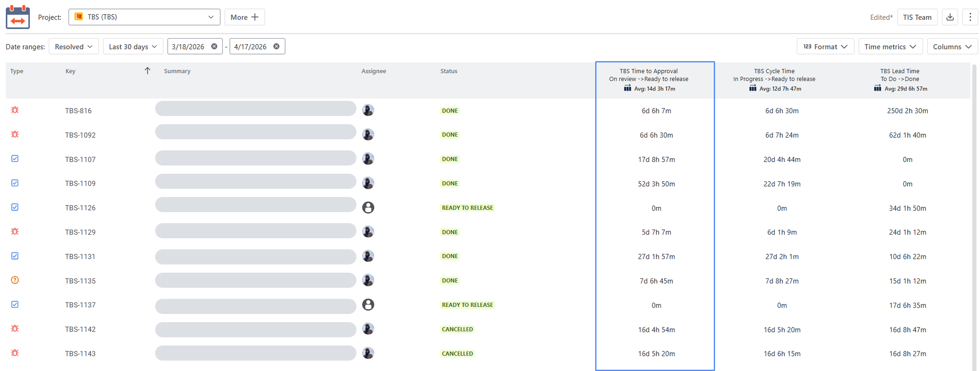Image resolution: width=980 pixels, height=371 pixels.
Task: Clear the 4/17/2026 end date
Action: pos(277,46)
